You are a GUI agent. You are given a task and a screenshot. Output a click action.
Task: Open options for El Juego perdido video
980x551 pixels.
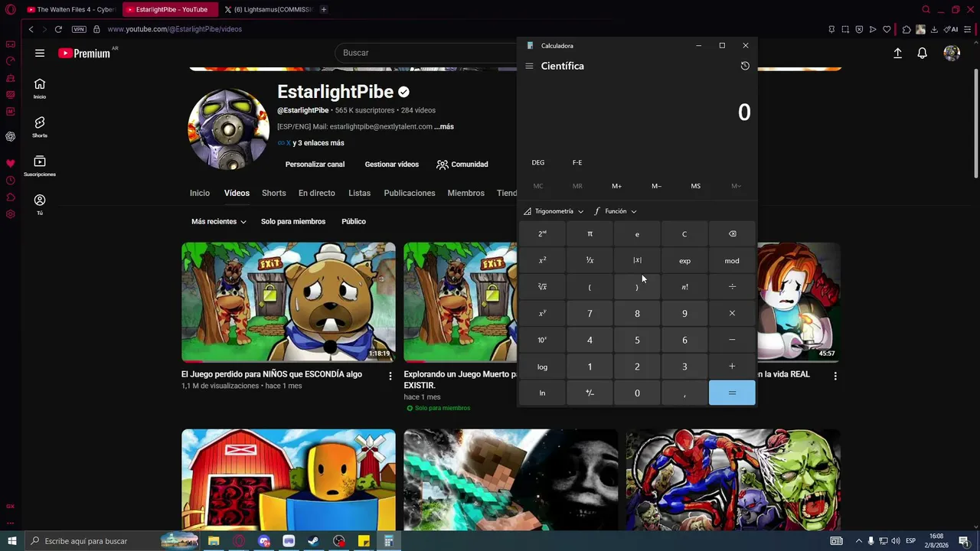coord(390,376)
